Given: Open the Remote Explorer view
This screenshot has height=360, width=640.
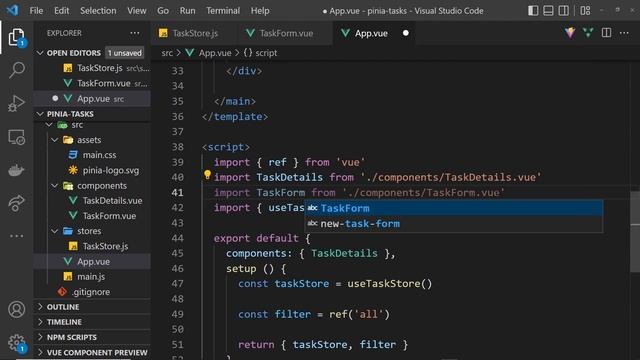Looking at the screenshot, I should (16, 137).
